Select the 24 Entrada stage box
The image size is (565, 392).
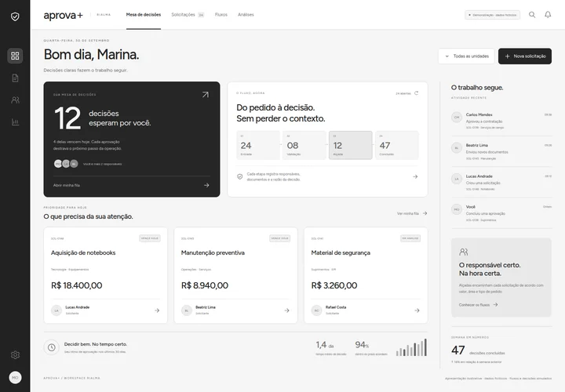pyautogui.click(x=258, y=145)
